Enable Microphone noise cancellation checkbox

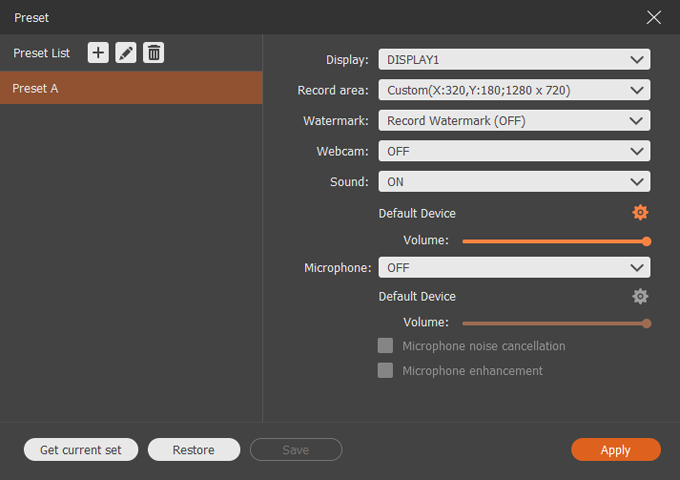click(385, 346)
